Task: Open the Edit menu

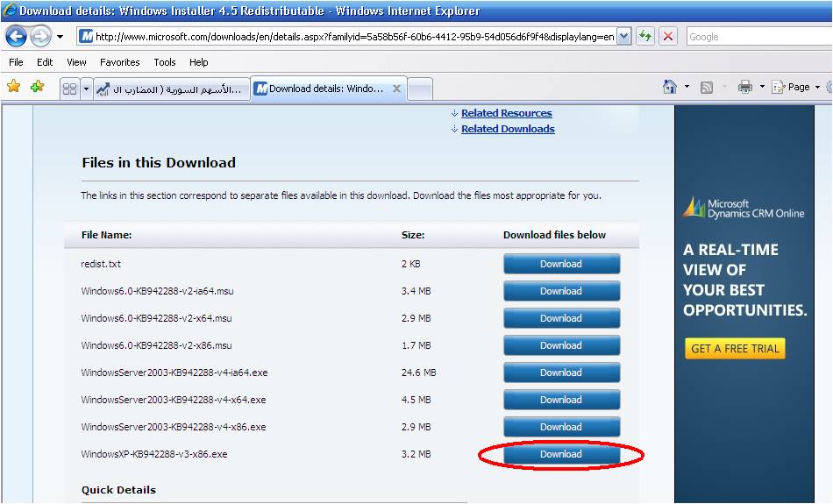Action: pyautogui.click(x=45, y=62)
